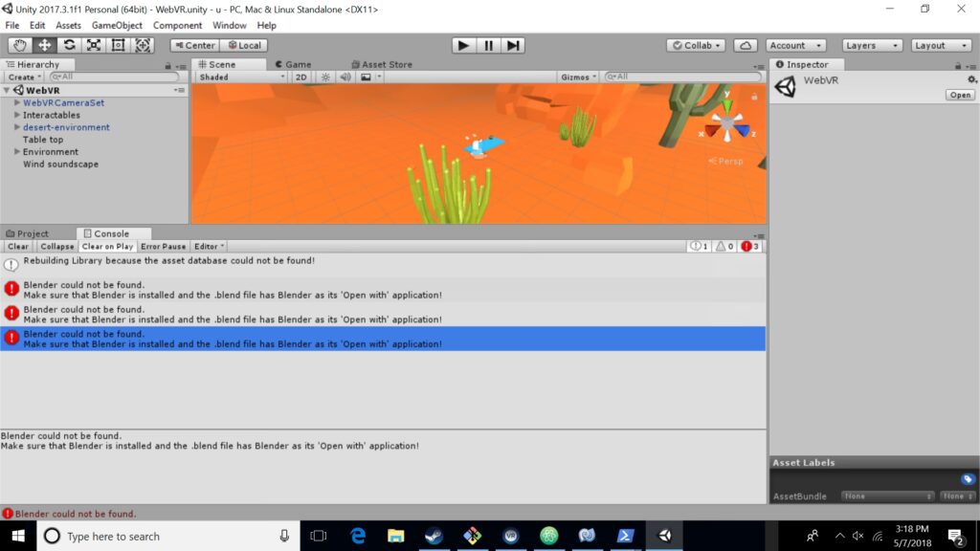980x551 pixels.
Task: Expand the desert-environment hierarchy item
Action: click(x=17, y=127)
